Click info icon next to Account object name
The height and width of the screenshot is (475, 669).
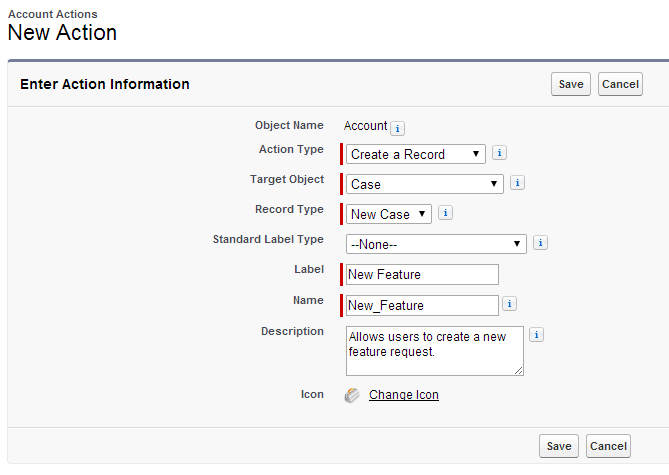[x=397, y=128]
